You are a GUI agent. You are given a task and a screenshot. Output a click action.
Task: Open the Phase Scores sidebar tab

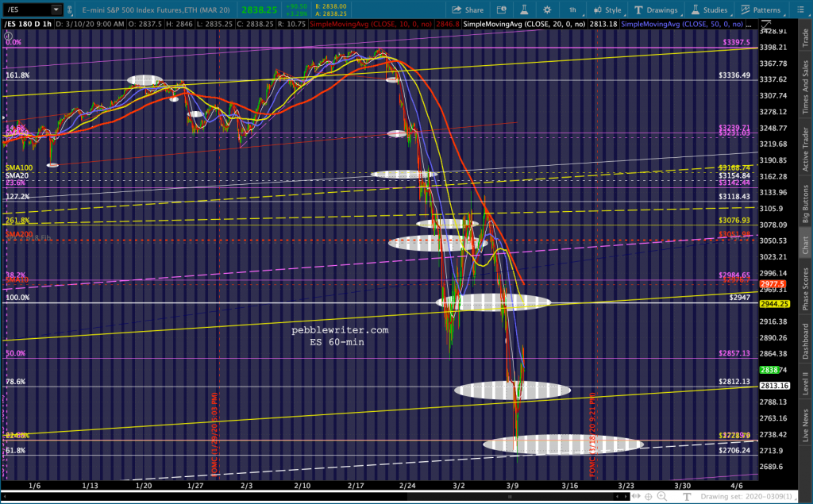805,289
